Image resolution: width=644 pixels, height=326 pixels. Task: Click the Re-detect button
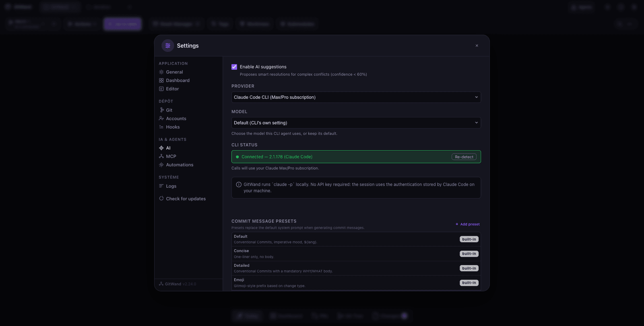tap(464, 157)
